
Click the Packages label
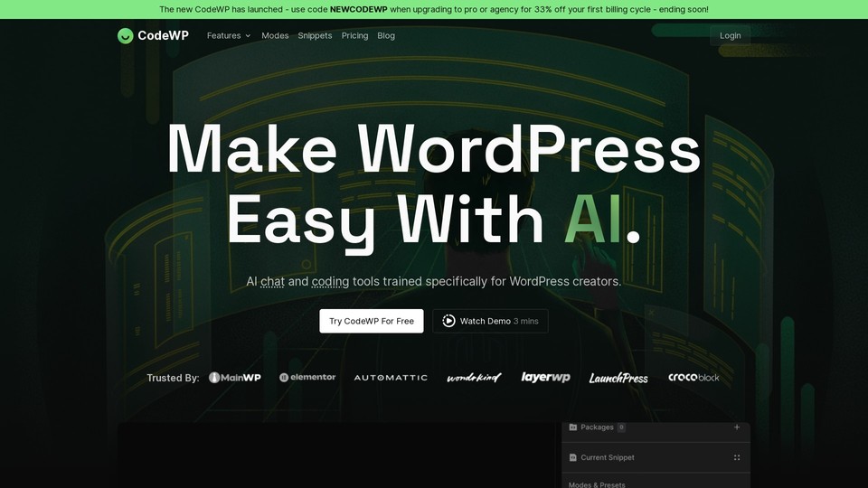click(597, 427)
